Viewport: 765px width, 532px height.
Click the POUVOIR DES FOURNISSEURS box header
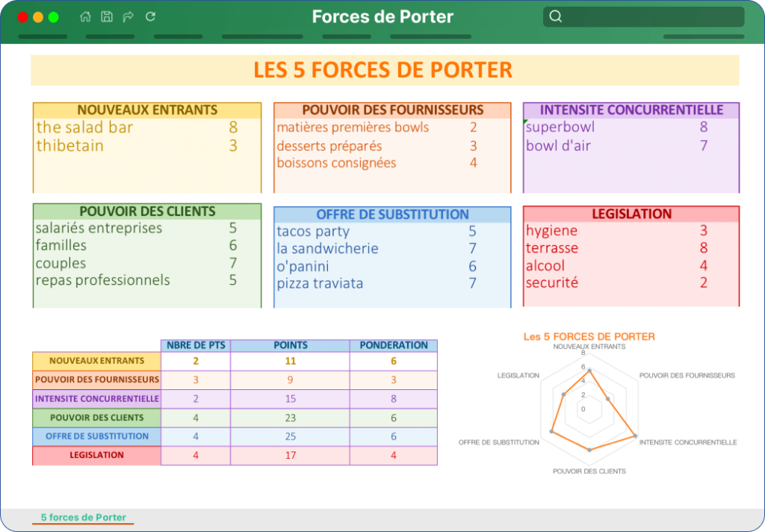point(392,111)
